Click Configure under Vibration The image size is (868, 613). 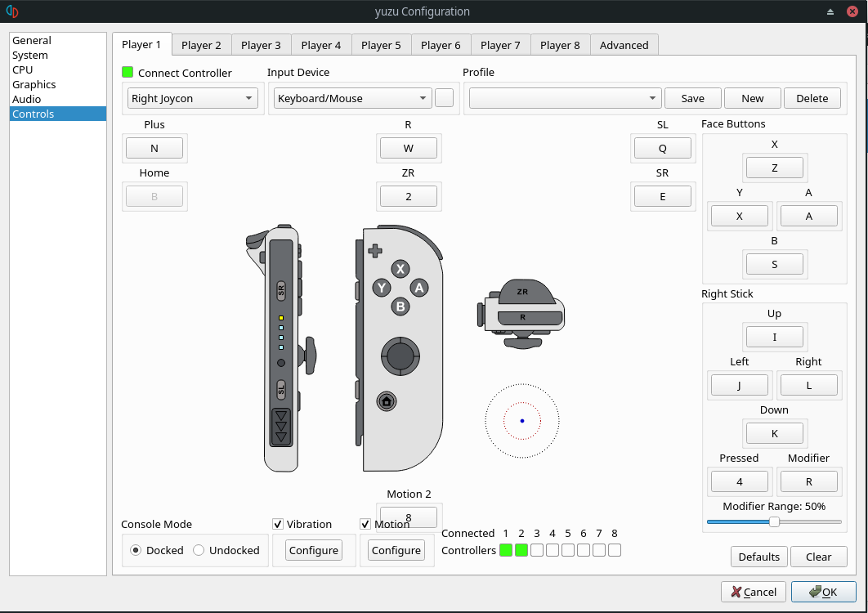[314, 550]
